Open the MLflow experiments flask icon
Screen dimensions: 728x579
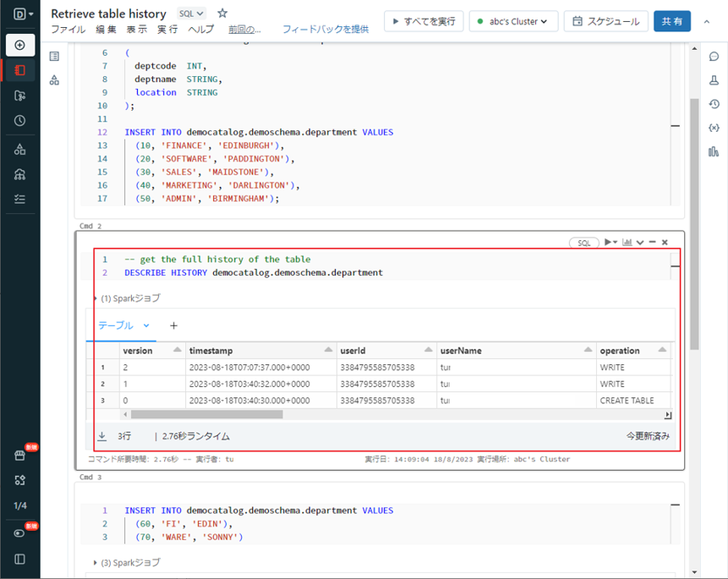tap(714, 80)
